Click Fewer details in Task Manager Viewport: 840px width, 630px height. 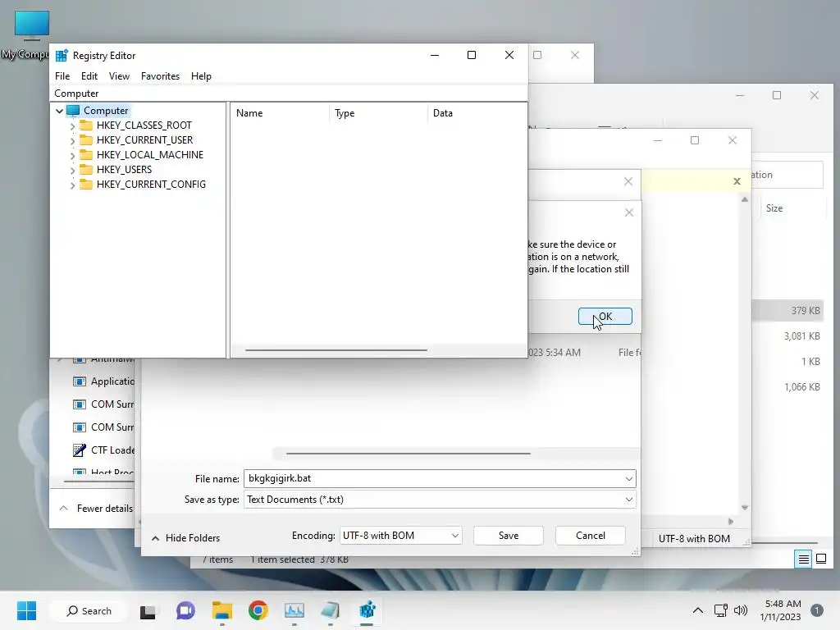(97, 509)
